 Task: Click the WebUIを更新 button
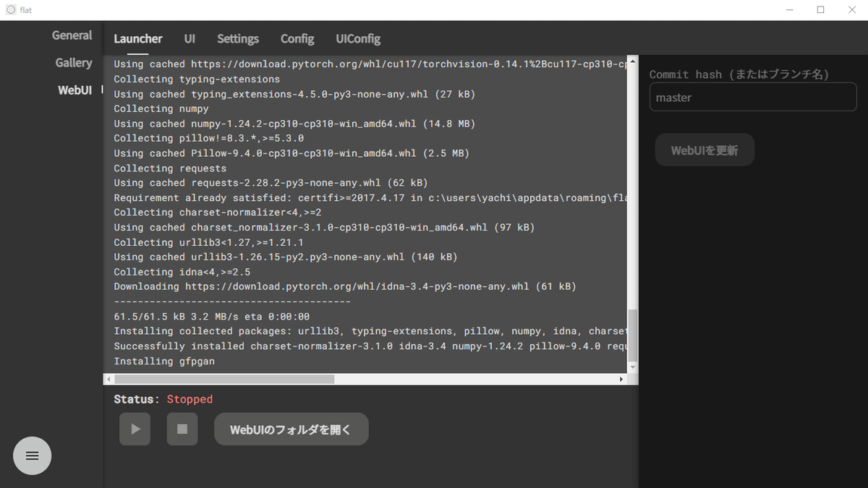(705, 150)
